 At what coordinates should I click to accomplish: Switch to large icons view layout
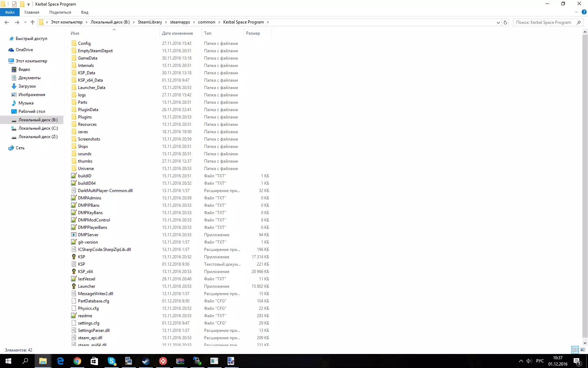583,350
